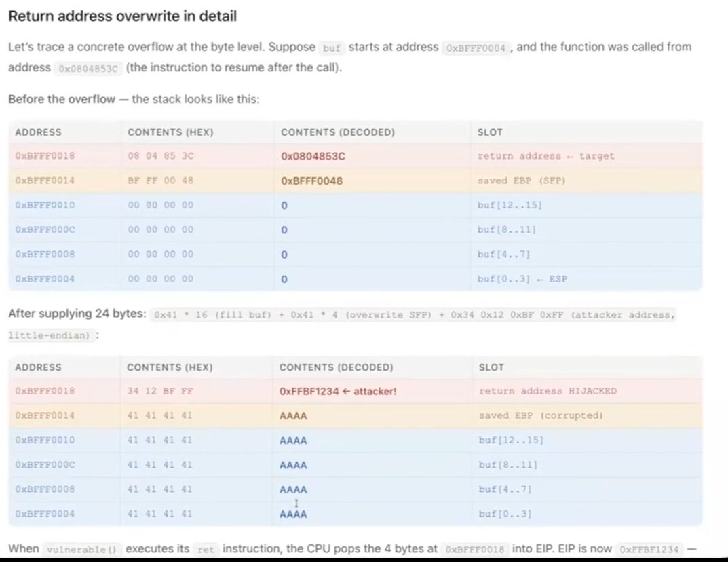
Task: Click the CONTENTS (HEX) header of the first table
Action: 170,132
